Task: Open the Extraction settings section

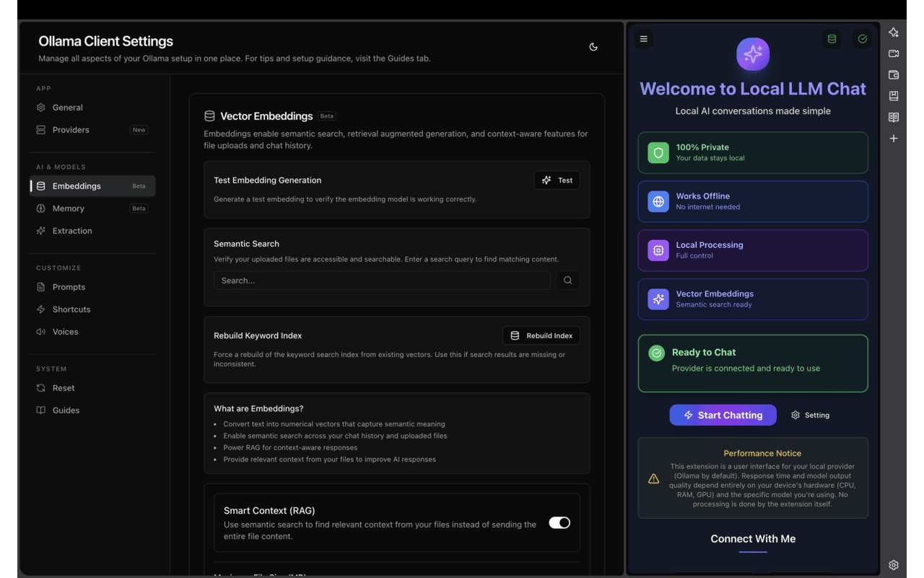Action: (x=92, y=231)
